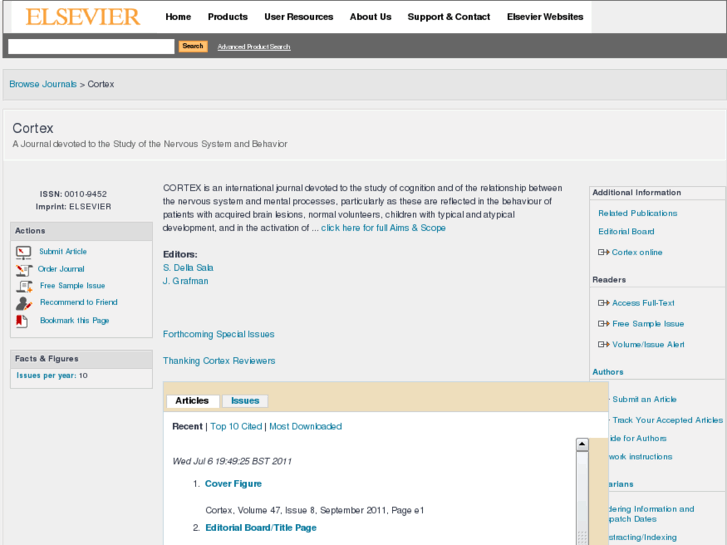Open the Products menu
The height and width of the screenshot is (545, 727).
click(x=228, y=17)
